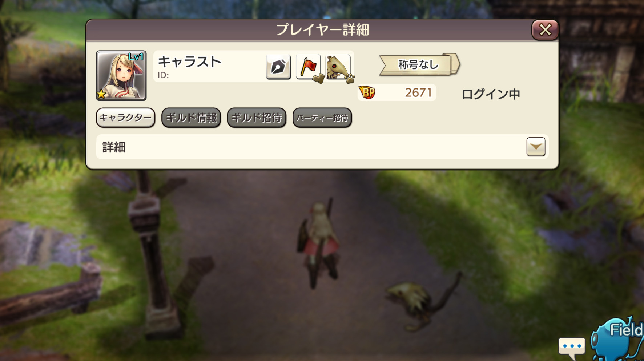Click the player name キャラスト
Screen dimensions: 644x361
pos(189,62)
